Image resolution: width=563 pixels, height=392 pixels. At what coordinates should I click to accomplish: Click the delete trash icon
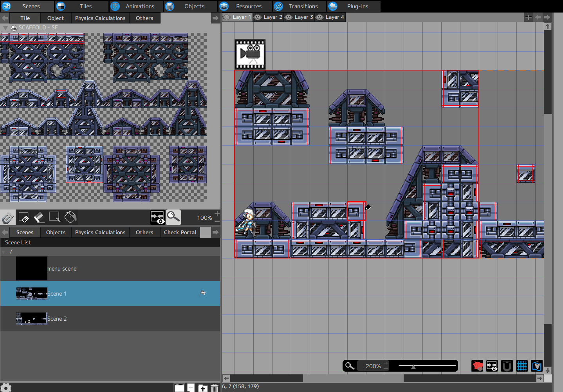(x=215, y=388)
